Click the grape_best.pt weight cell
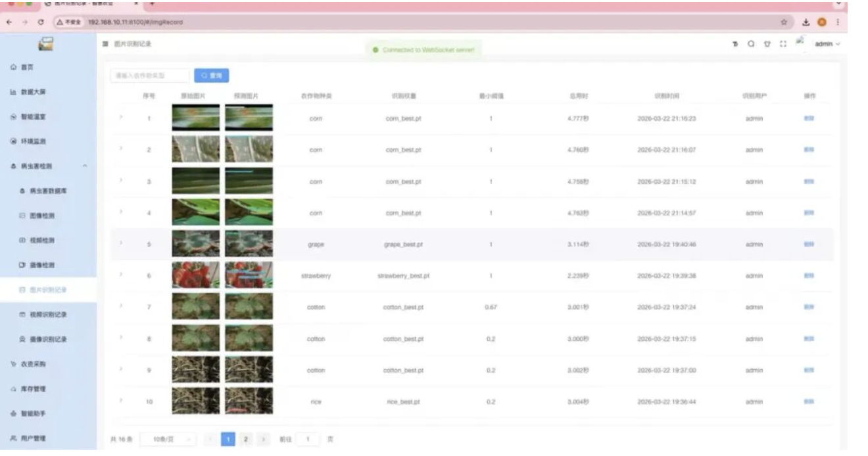This screenshot has width=868, height=456. coord(403,244)
